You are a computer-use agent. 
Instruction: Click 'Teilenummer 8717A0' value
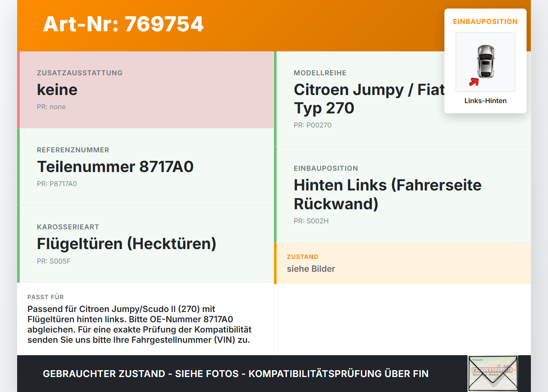tap(115, 166)
